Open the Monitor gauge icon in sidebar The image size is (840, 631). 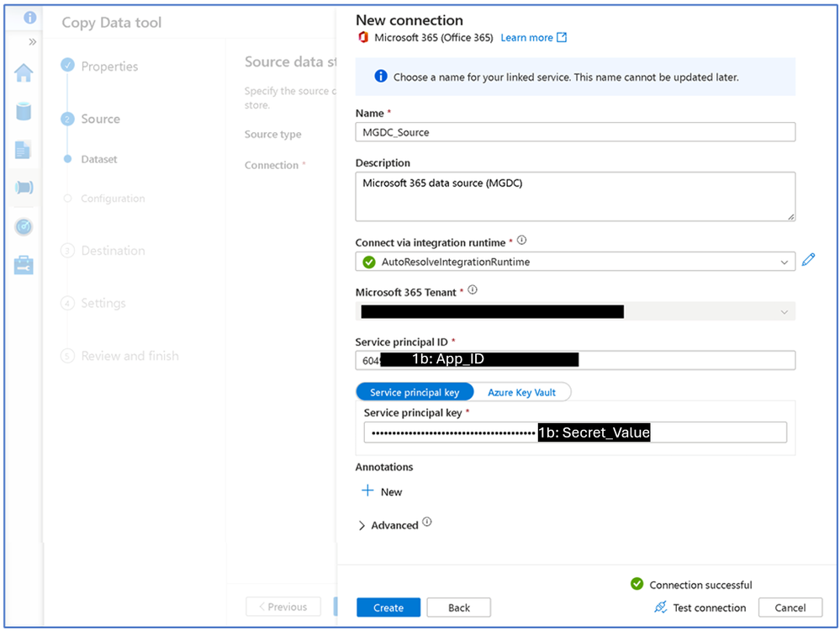point(24,227)
